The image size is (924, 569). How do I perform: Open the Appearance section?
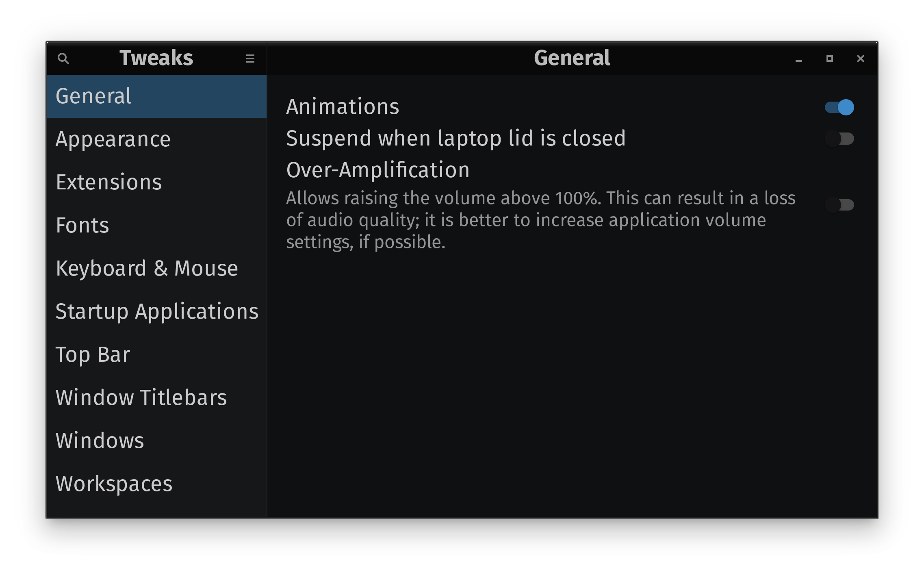tap(157, 139)
